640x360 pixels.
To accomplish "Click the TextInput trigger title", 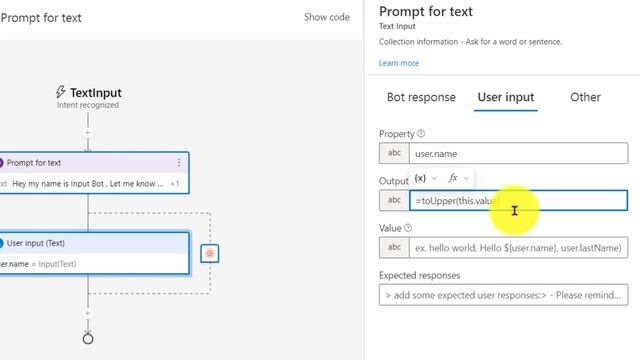I will click(96, 93).
